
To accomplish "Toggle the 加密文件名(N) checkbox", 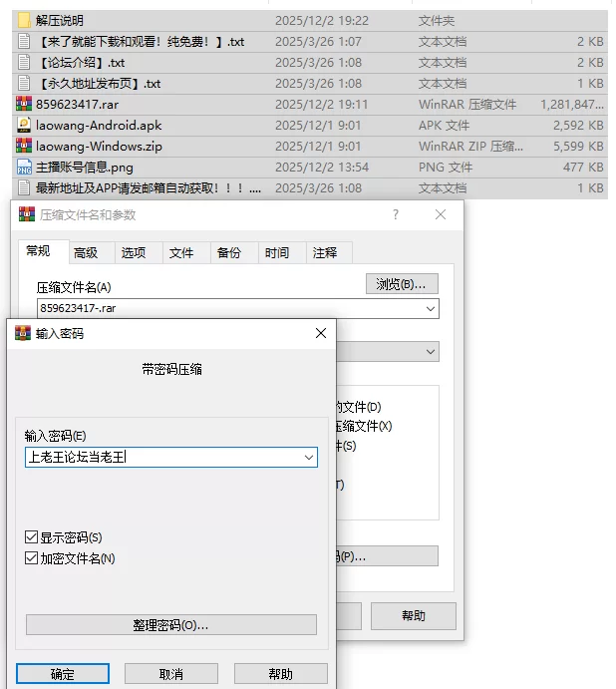I will (31, 558).
